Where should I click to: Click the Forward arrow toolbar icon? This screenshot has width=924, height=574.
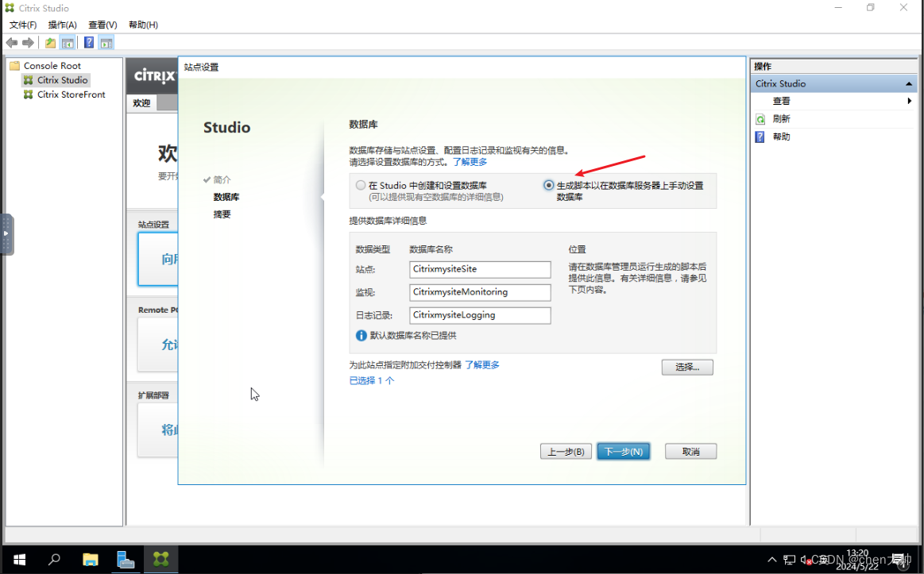click(28, 42)
